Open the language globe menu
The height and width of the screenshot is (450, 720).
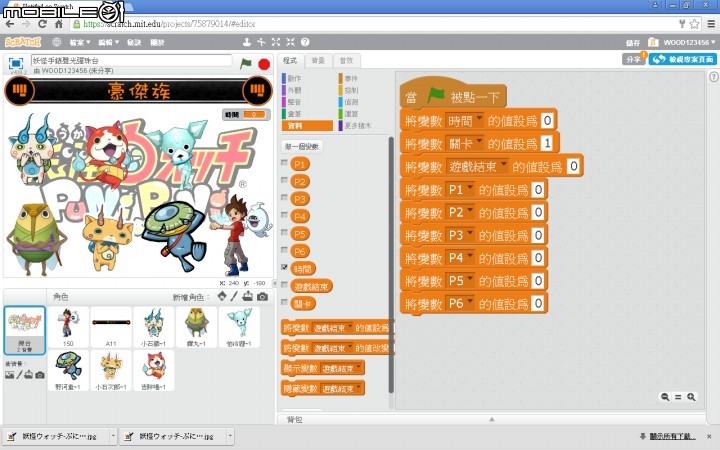56,42
